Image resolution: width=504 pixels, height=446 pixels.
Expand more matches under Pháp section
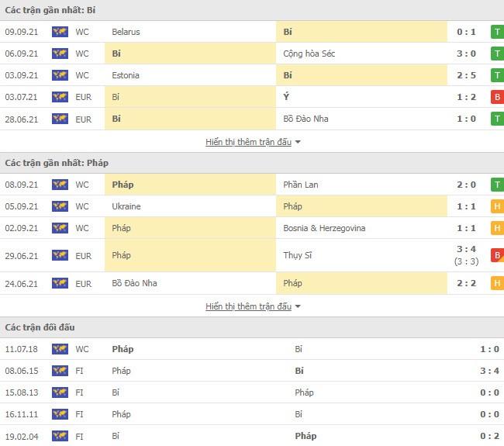(x=248, y=306)
